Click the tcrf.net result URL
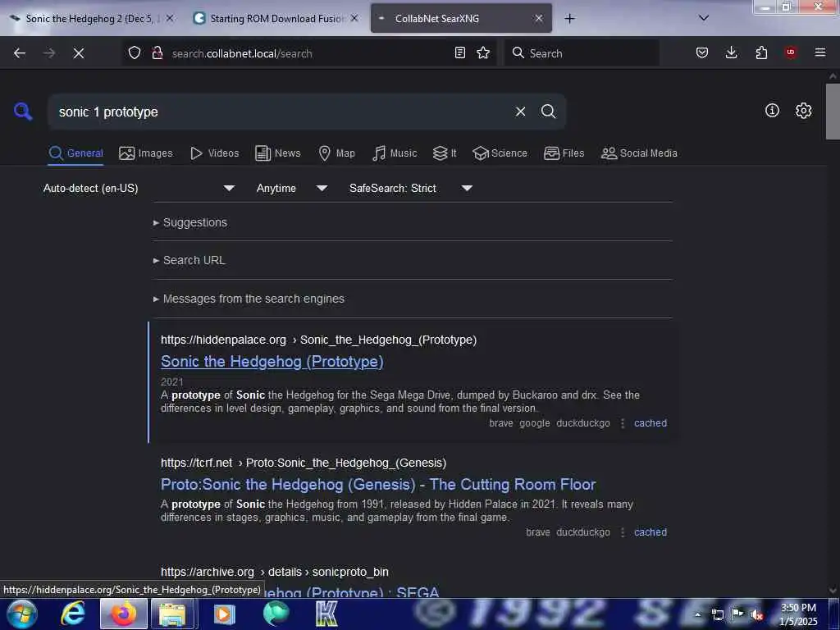 [x=304, y=463]
